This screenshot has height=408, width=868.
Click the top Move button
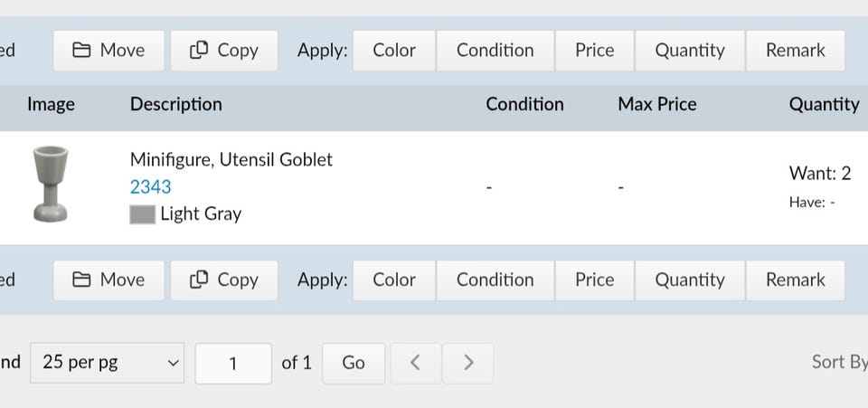pos(108,51)
